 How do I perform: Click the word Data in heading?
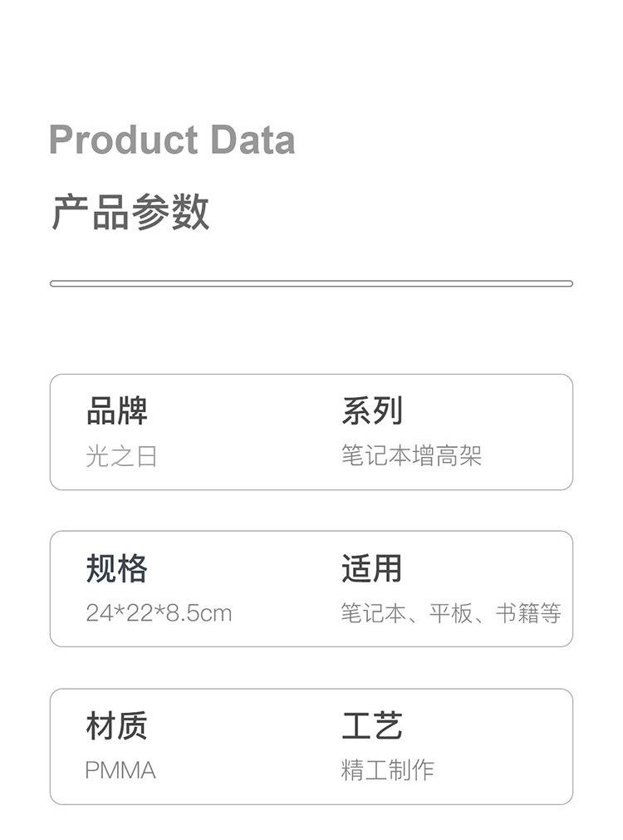pyautogui.click(x=253, y=140)
